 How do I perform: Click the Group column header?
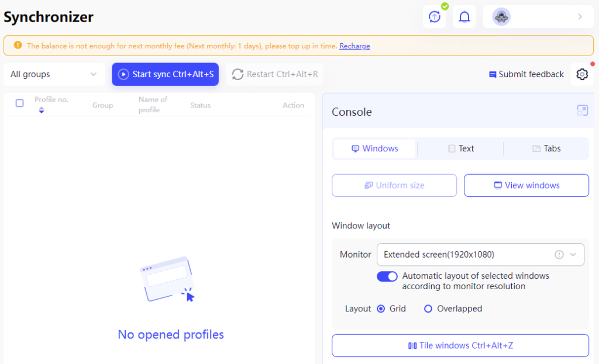(102, 105)
